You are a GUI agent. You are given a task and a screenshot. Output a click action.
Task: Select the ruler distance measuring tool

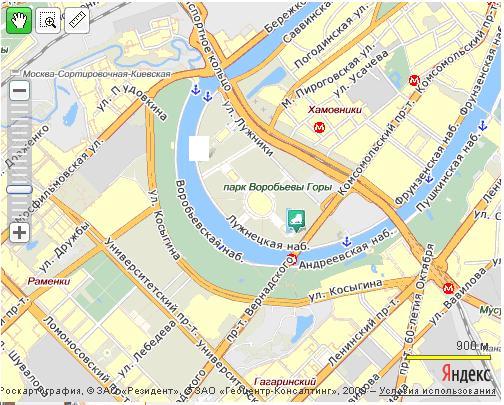77,21
